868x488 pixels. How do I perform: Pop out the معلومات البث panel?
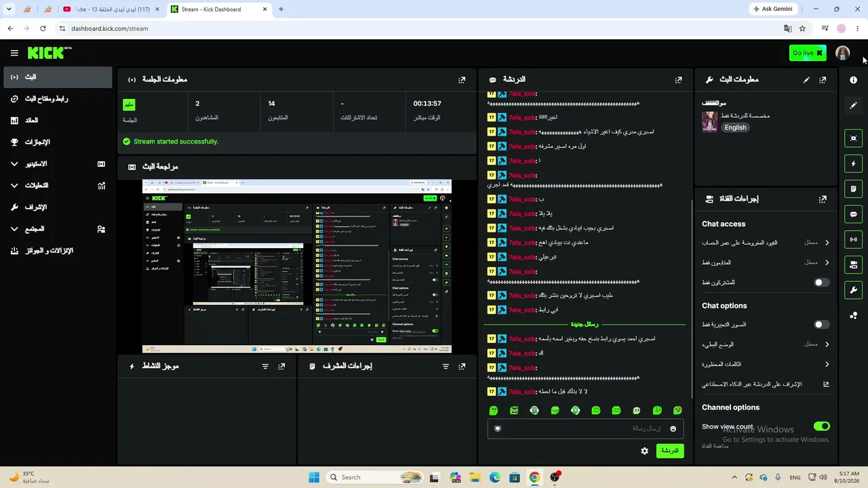tap(823, 80)
